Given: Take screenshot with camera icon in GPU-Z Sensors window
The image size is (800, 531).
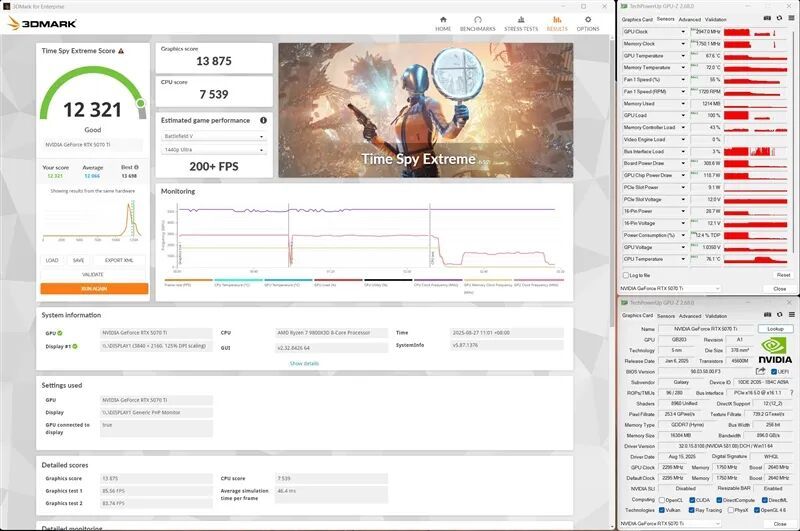Looking at the screenshot, I should click(767, 18).
